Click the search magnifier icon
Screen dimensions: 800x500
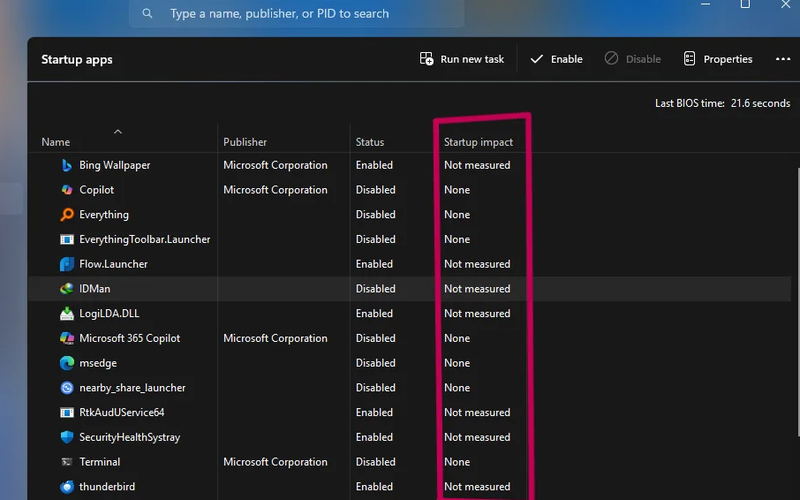(147, 13)
